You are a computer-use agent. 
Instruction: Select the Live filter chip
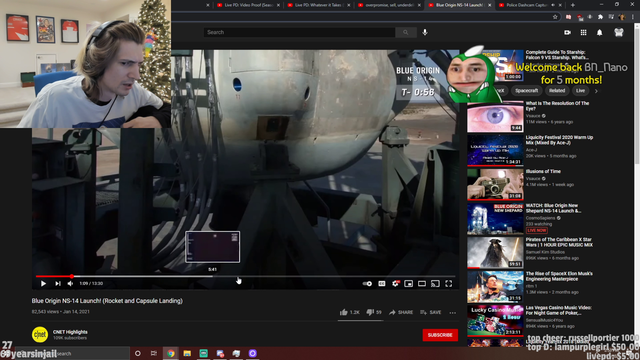click(580, 91)
